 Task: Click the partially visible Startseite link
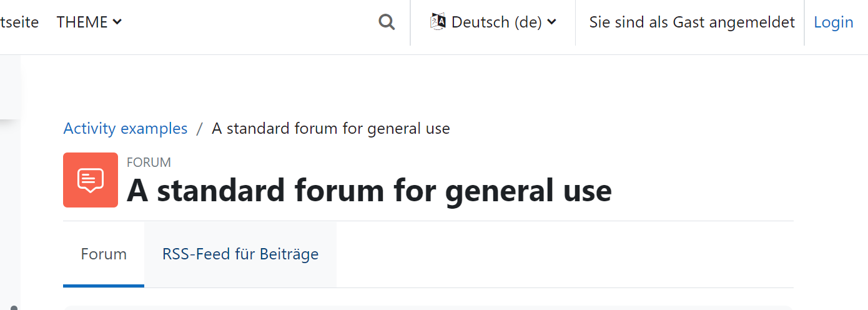coord(19,22)
